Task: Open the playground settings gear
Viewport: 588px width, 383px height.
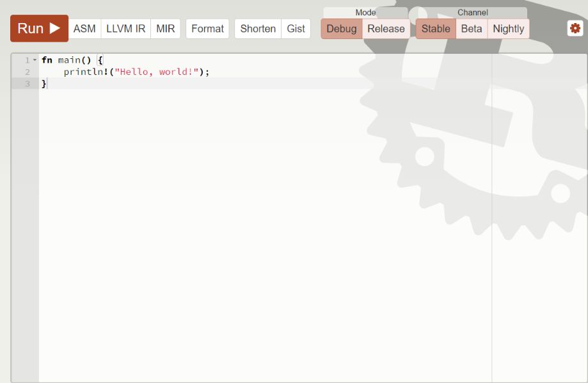Action: click(x=575, y=28)
